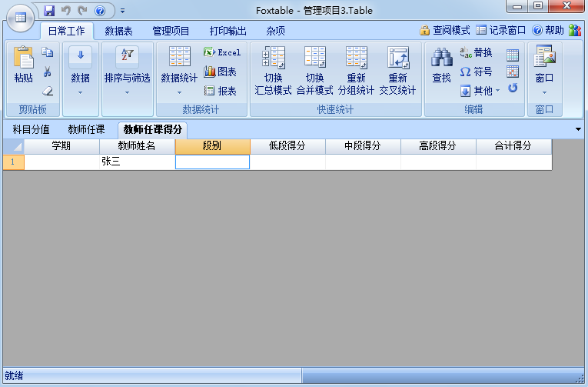The height and width of the screenshot is (387, 588).
Task: Click the cell containing 张三
Action: (137, 162)
